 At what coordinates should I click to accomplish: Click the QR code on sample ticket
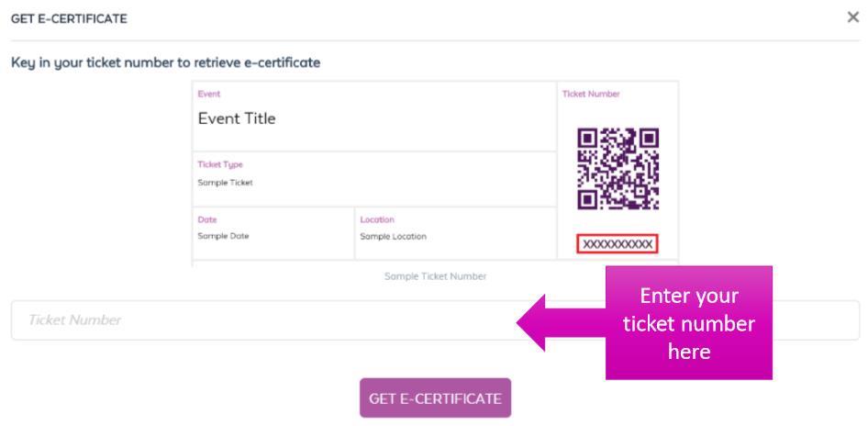pyautogui.click(x=618, y=169)
